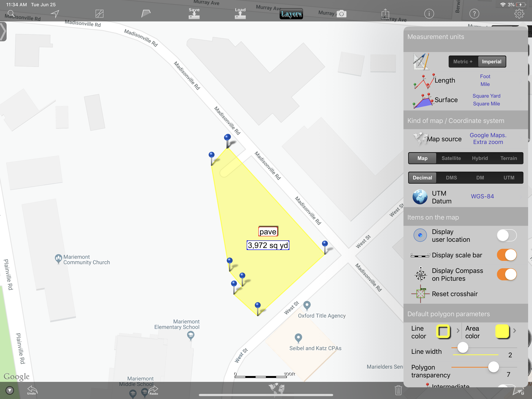
Task: Open the info icon
Action: pos(429,14)
